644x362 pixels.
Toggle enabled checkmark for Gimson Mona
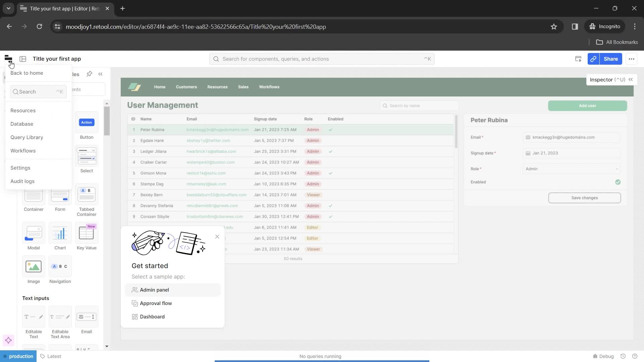pyautogui.click(x=331, y=173)
